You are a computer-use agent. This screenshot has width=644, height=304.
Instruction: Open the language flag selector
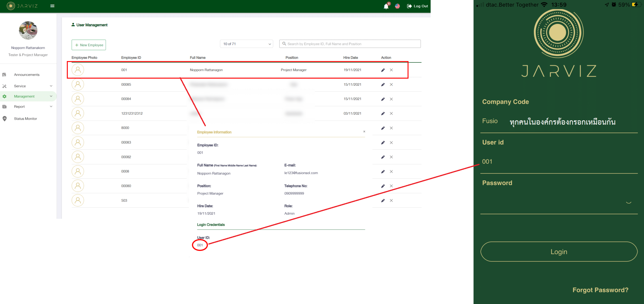[x=397, y=6]
